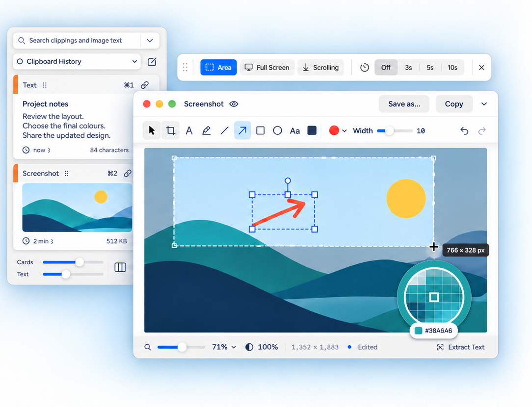This screenshot has height=407, width=532.
Task: Select the Highlighter pen tool
Action: pos(206,130)
